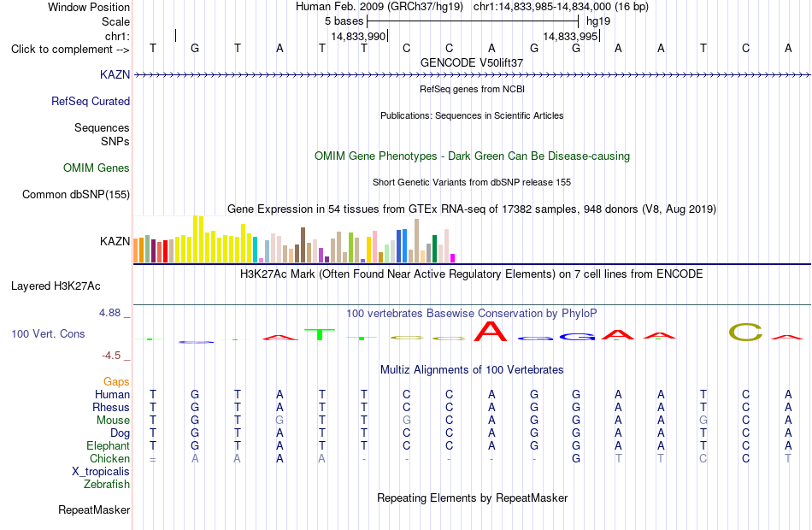
Task: Open RefSeq genes from NCBI title
Action: tap(472, 89)
